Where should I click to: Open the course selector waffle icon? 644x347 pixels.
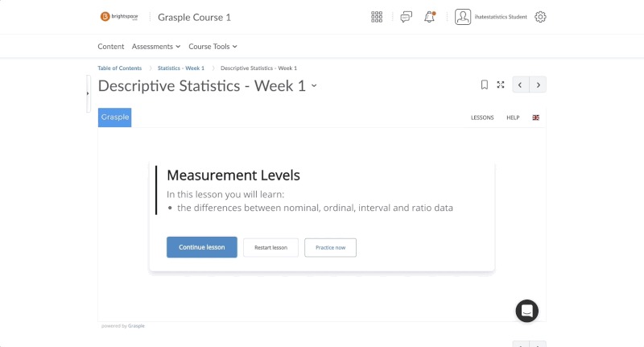(x=377, y=17)
